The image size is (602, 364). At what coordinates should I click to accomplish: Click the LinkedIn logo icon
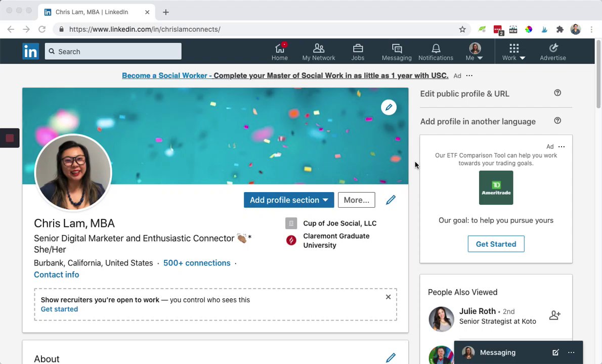(31, 51)
